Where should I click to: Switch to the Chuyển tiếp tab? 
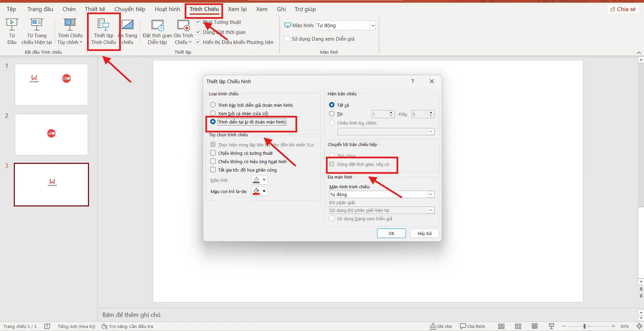(130, 9)
